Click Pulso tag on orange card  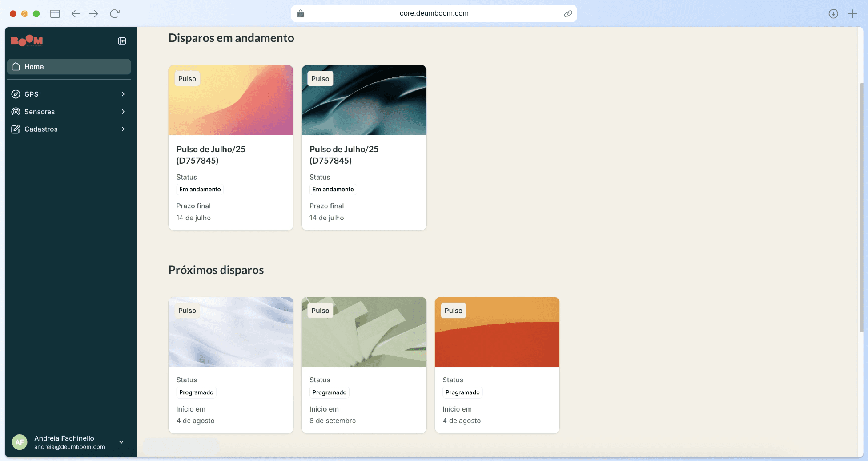pos(454,311)
